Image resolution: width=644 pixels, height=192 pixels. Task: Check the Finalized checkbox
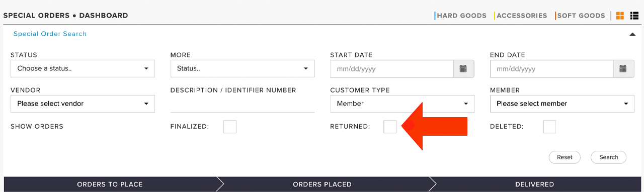[x=230, y=127]
